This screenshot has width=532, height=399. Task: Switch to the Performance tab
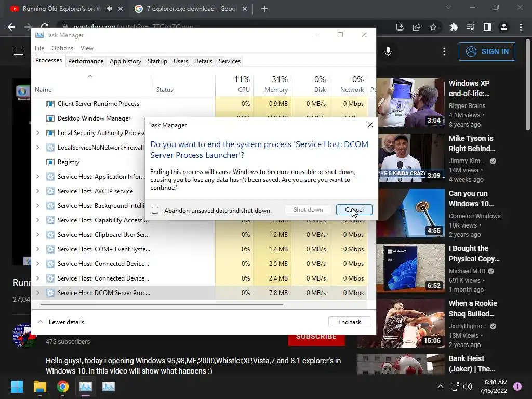point(86,61)
